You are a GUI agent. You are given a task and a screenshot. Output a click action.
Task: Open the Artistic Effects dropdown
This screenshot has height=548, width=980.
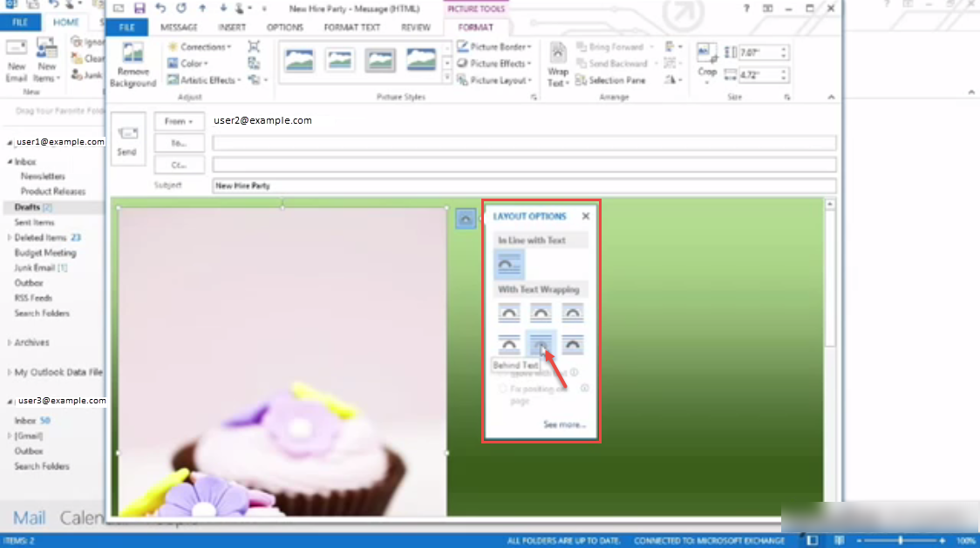coord(204,80)
